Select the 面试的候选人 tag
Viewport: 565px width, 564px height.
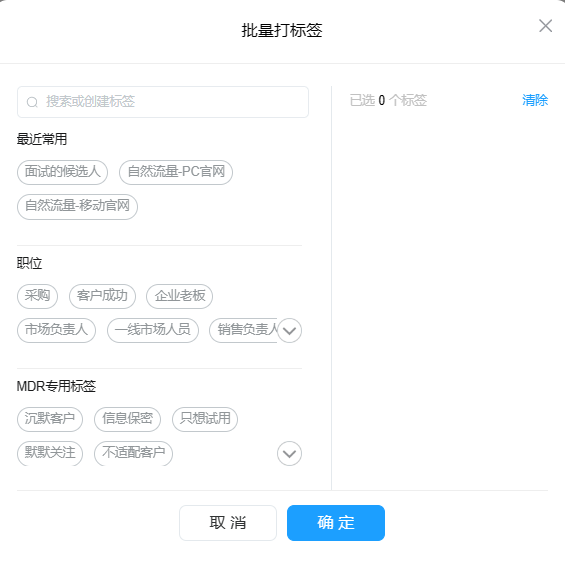62,172
